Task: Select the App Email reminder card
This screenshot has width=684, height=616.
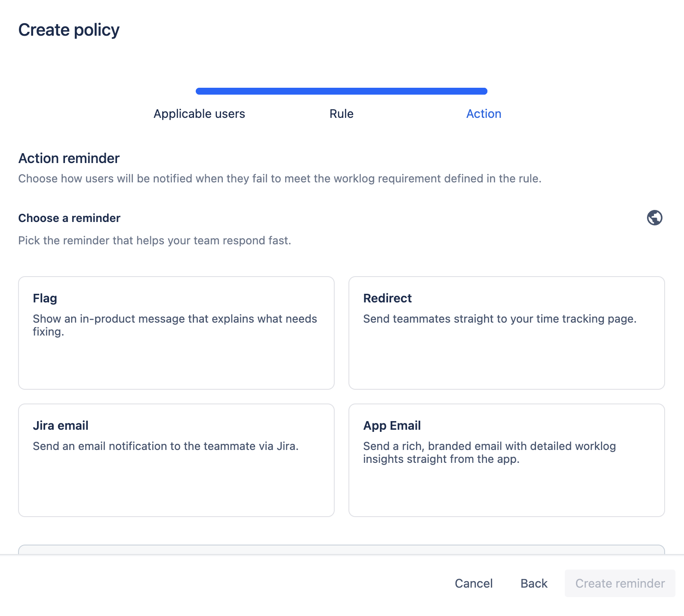Action: [x=506, y=460]
